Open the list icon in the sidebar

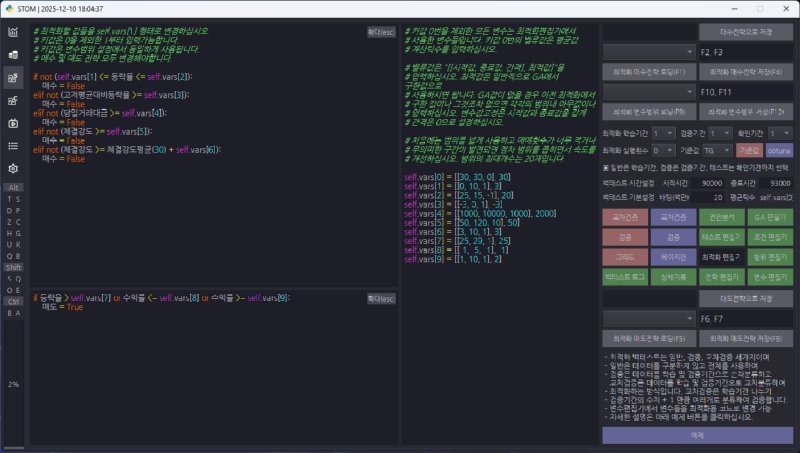[x=14, y=146]
